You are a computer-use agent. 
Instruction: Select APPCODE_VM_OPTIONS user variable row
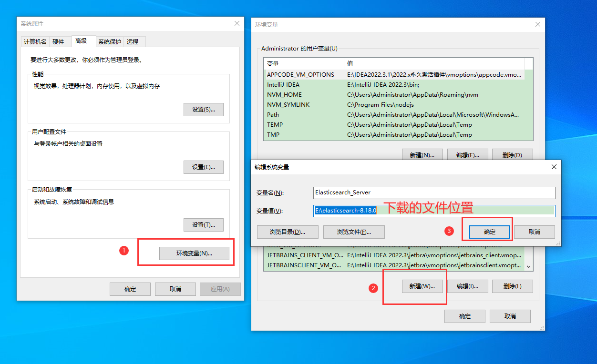coord(394,75)
